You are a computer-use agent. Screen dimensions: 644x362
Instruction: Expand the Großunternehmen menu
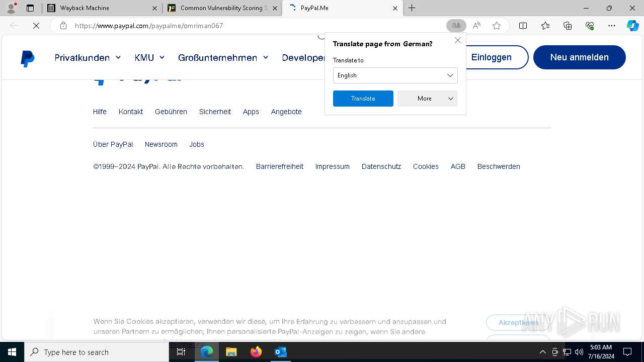[x=223, y=58]
